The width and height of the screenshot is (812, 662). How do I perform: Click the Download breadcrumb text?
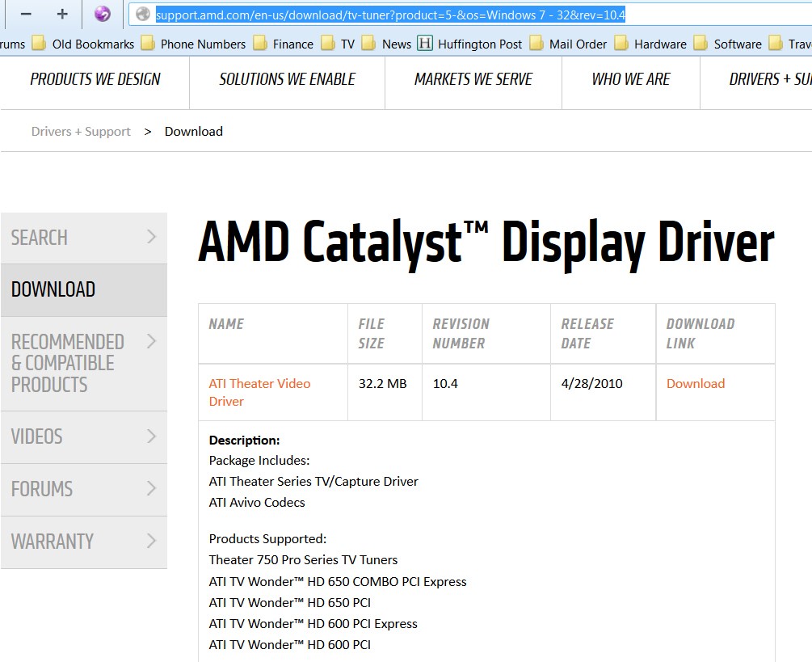194,132
